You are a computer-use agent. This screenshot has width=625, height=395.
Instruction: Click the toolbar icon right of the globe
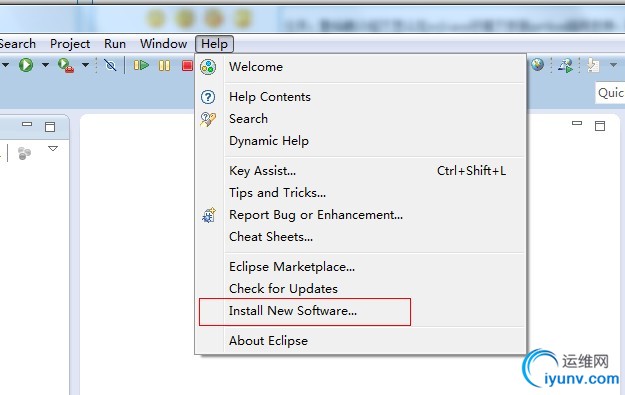[x=565, y=65]
